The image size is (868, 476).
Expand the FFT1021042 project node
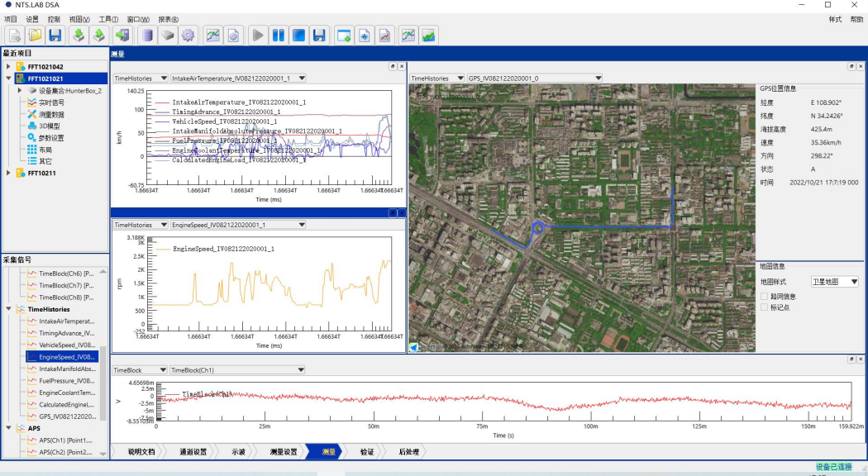point(8,66)
